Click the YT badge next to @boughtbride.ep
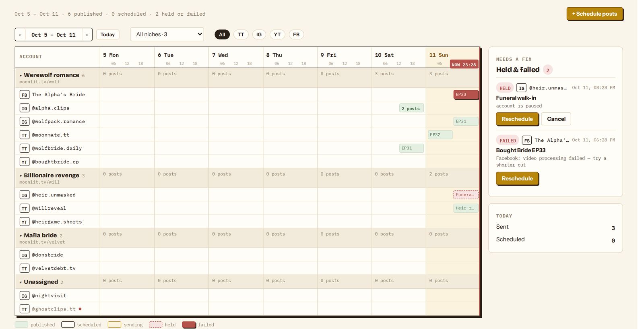Image resolution: width=644 pixels, height=329 pixels. [x=25, y=162]
